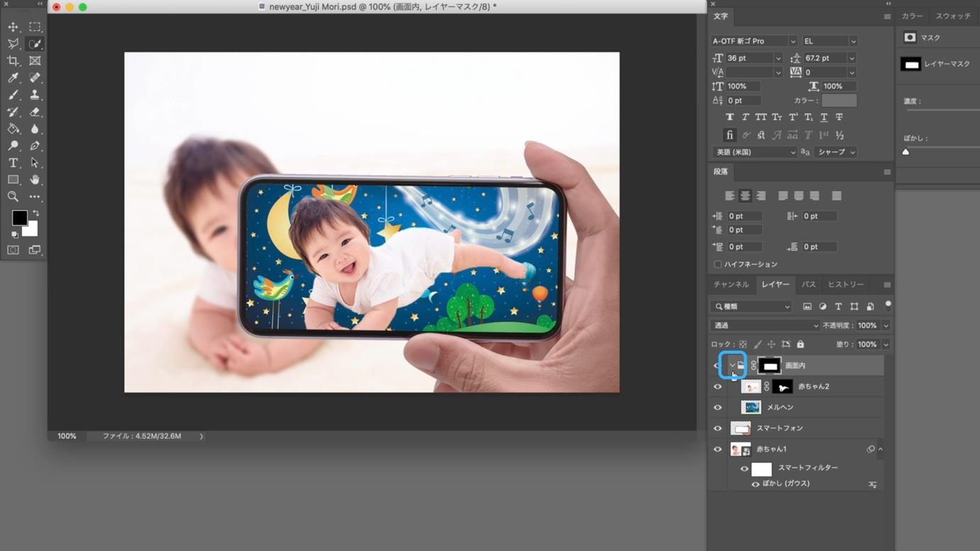Open the カラー tab
Viewport: 980px width, 551px height.
[913, 16]
